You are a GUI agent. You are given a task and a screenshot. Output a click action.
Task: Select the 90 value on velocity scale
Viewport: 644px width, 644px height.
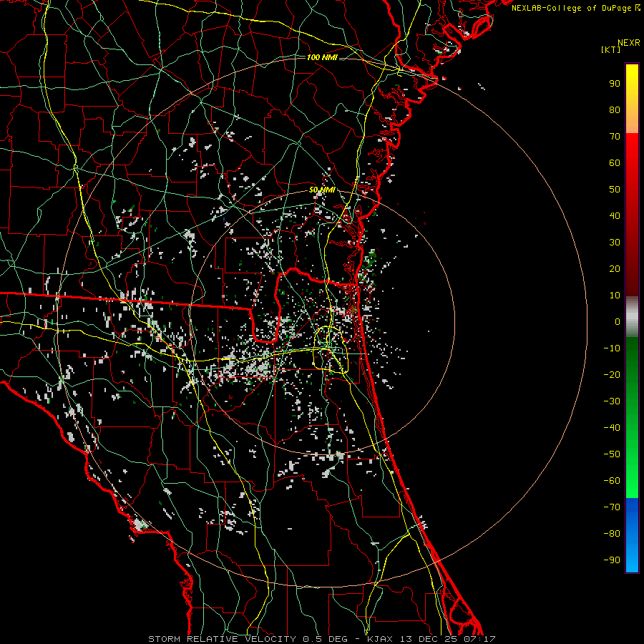coord(615,84)
